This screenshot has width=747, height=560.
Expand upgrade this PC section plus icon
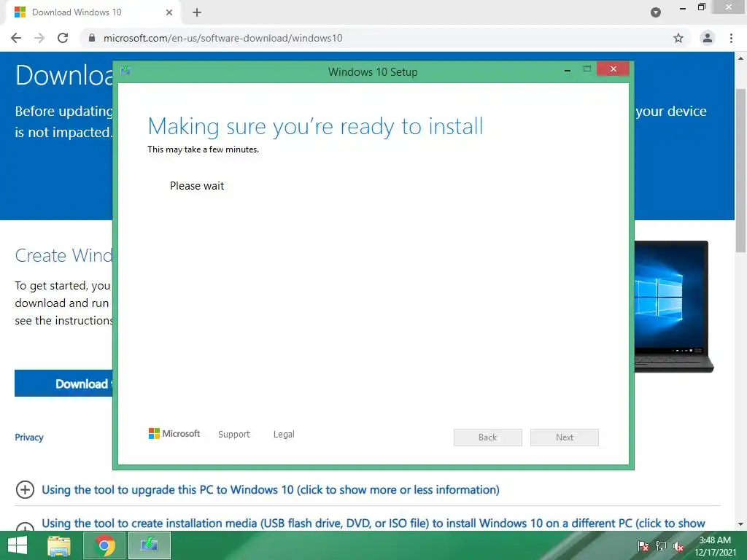coord(25,489)
